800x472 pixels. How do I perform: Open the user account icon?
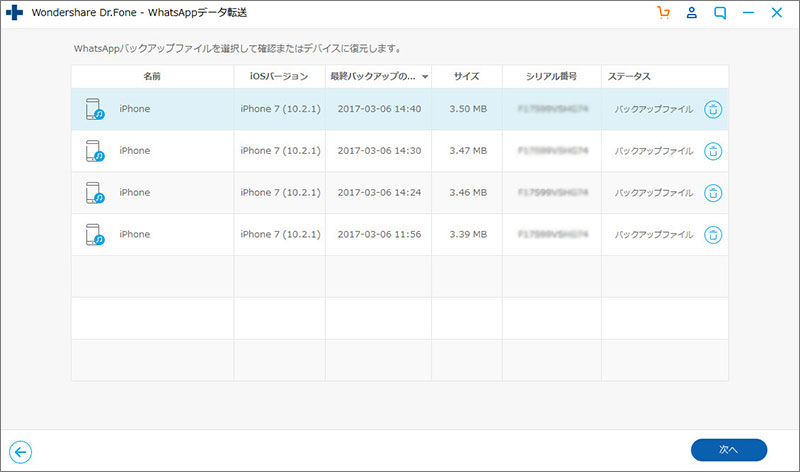691,13
